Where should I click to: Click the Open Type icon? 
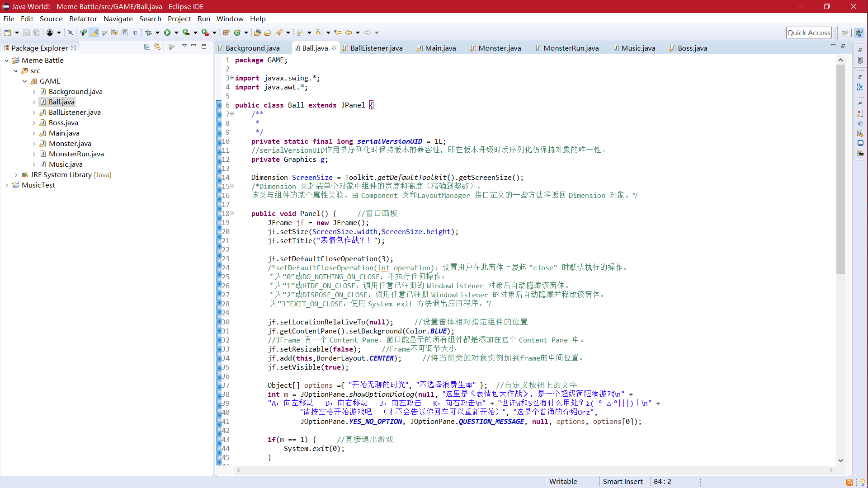coord(257,33)
